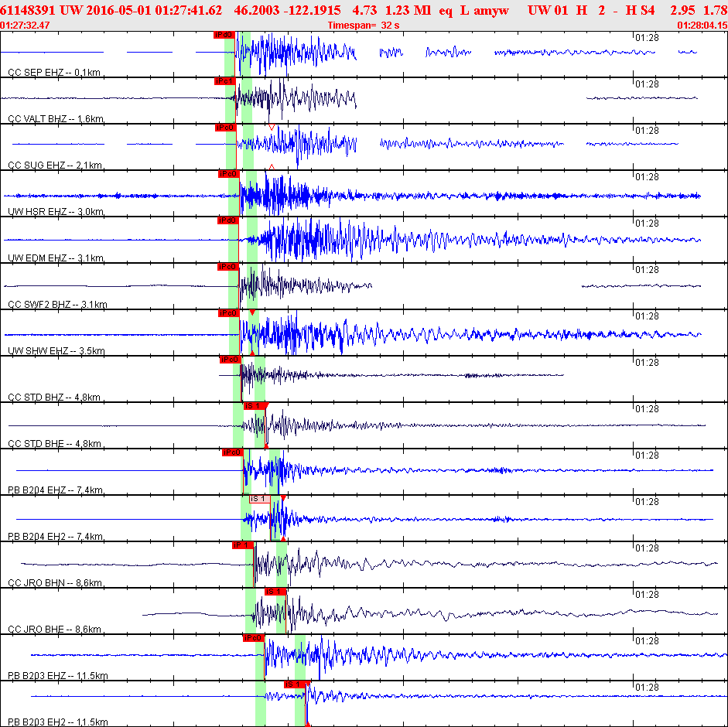The image size is (728, 727).
Task: Click the CC SWF2 BHZ channel label
Action: coord(56,304)
